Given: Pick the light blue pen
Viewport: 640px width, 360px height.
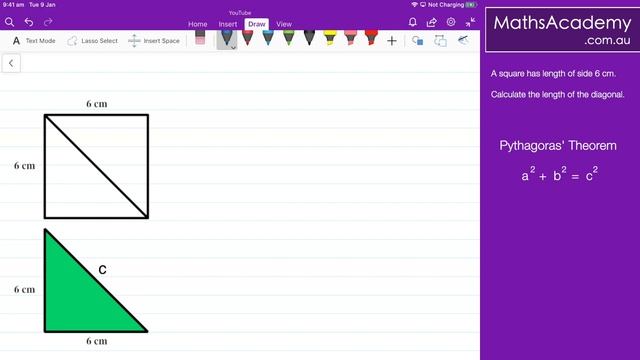Looking at the screenshot, I should pyautogui.click(x=268, y=38).
